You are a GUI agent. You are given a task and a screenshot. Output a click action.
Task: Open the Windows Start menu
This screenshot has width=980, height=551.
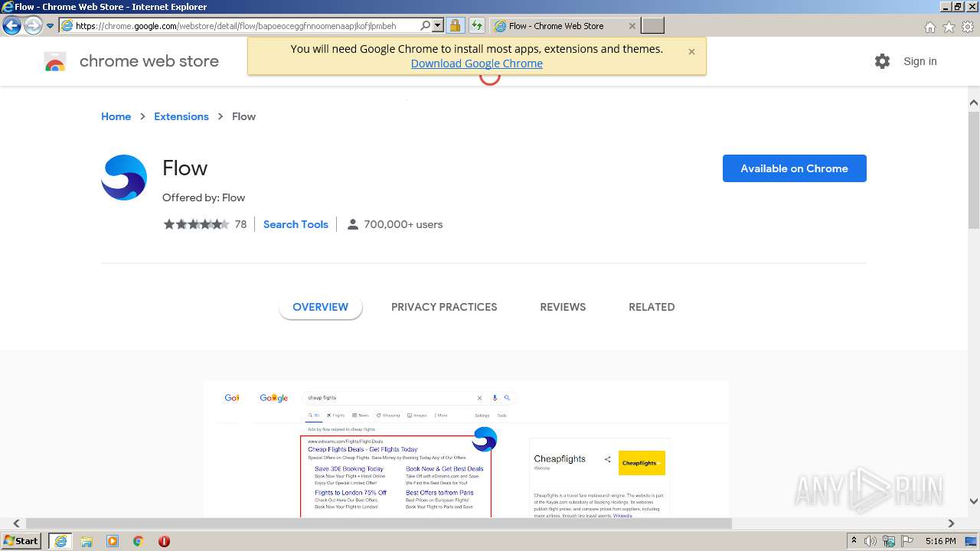pyautogui.click(x=21, y=540)
